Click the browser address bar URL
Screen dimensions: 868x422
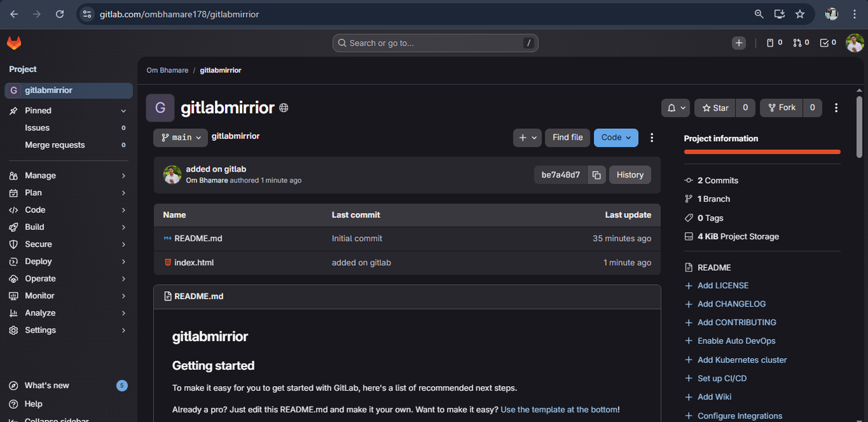point(179,14)
